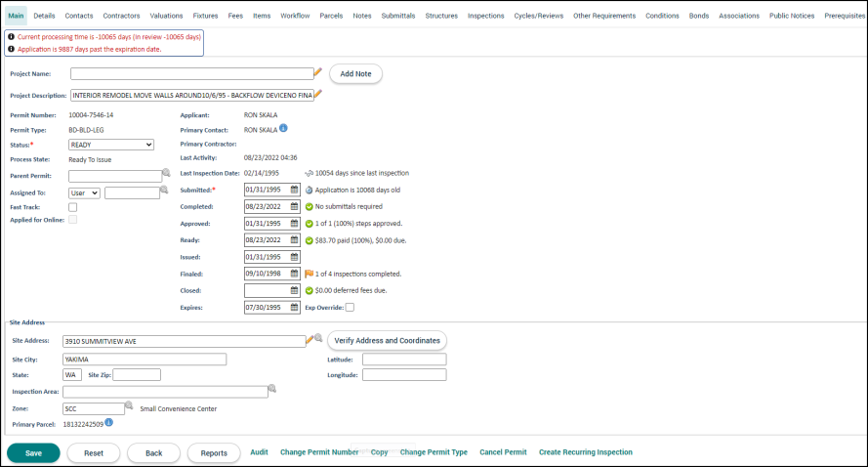Open calendar picker for Submitted date

click(294, 191)
